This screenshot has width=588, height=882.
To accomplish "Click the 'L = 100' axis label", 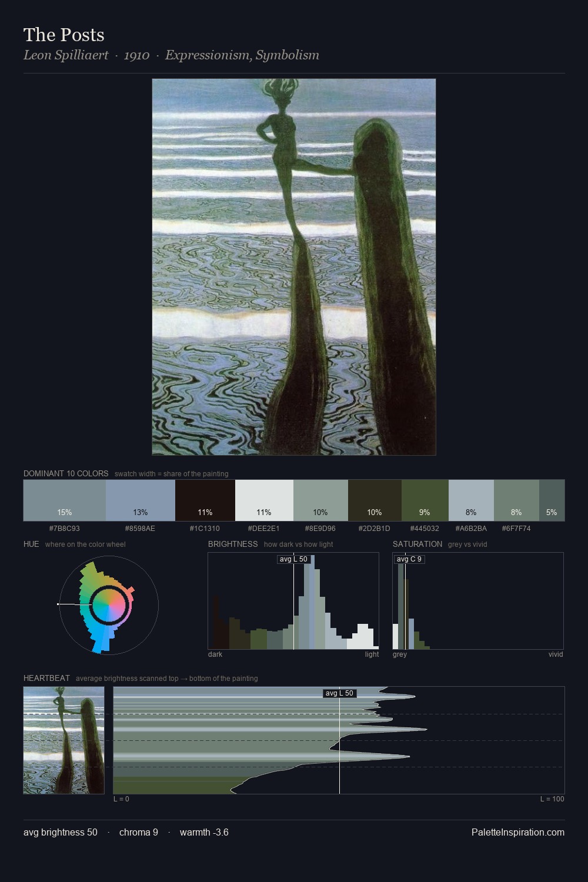I will [552, 799].
